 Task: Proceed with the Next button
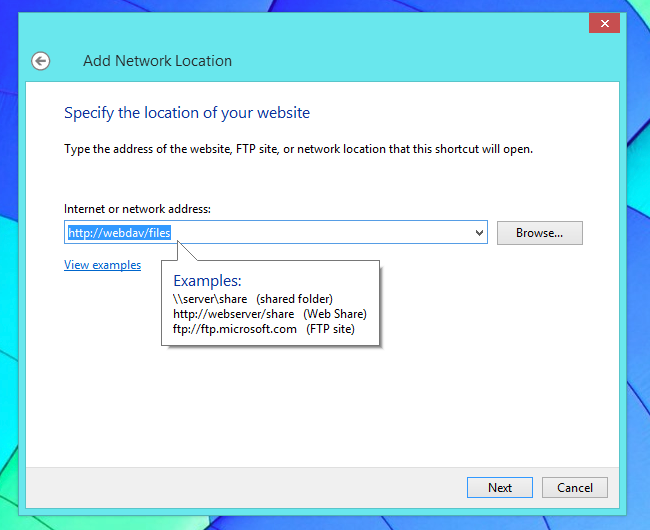[500, 487]
